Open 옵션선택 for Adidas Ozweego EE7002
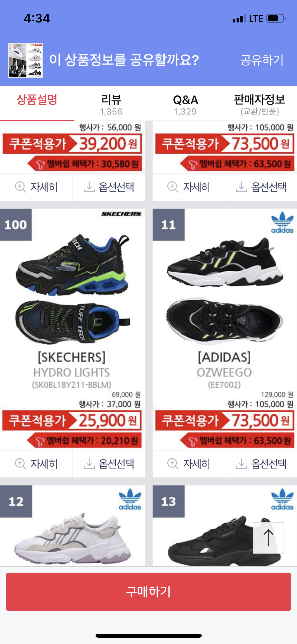The width and height of the screenshot is (297, 644). point(261,464)
